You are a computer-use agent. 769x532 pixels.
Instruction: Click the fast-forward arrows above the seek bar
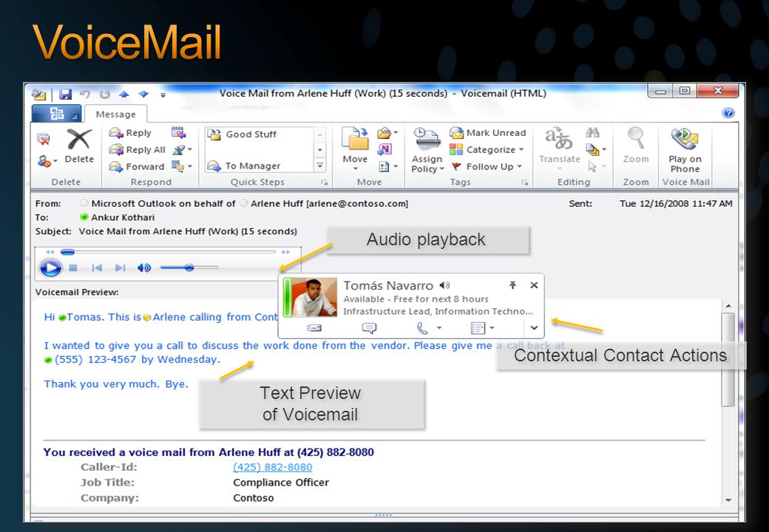point(286,252)
